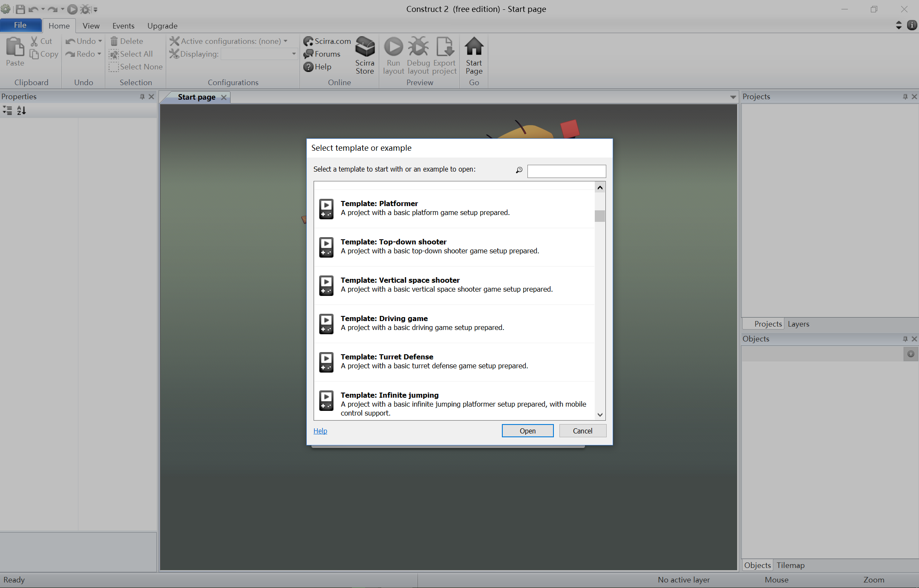Click the template search input field

(x=567, y=171)
